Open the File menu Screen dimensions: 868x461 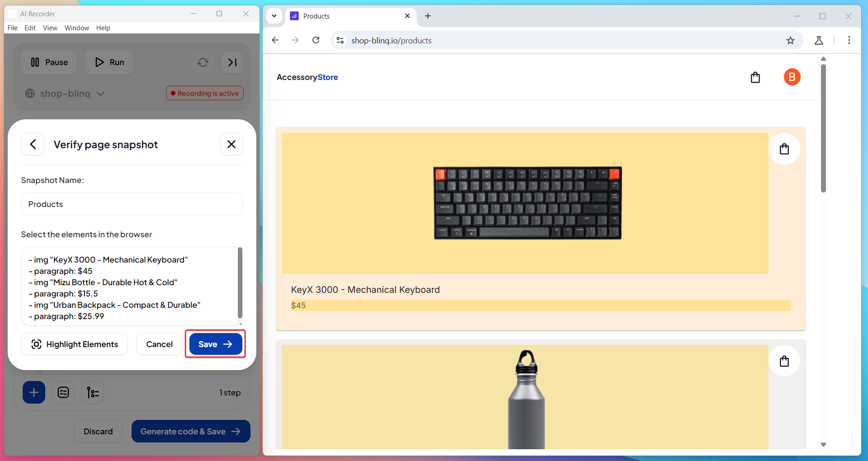point(12,28)
